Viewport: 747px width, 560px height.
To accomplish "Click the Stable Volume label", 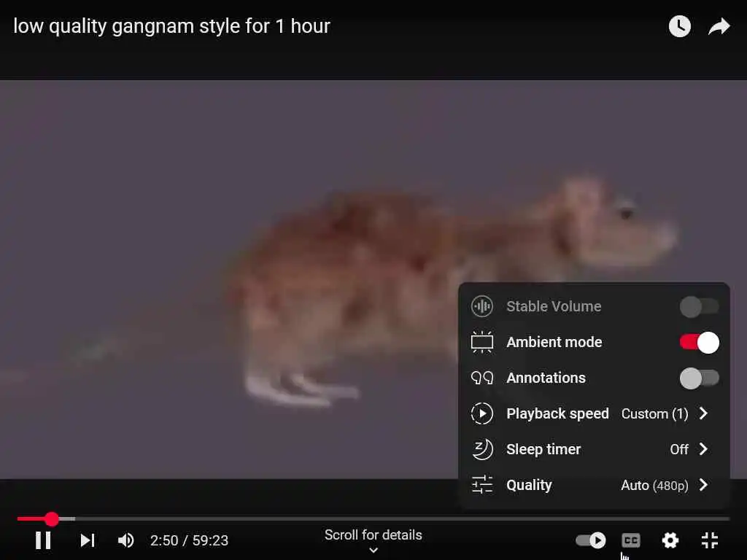I will click(x=554, y=306).
